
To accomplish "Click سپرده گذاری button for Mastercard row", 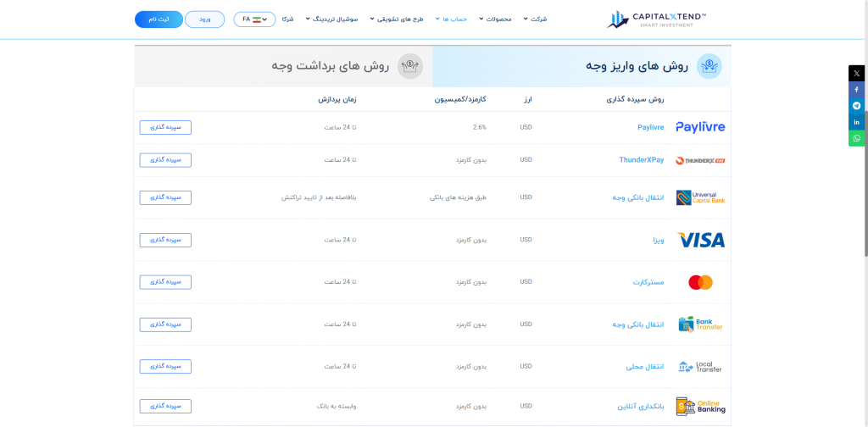I will 165,282.
